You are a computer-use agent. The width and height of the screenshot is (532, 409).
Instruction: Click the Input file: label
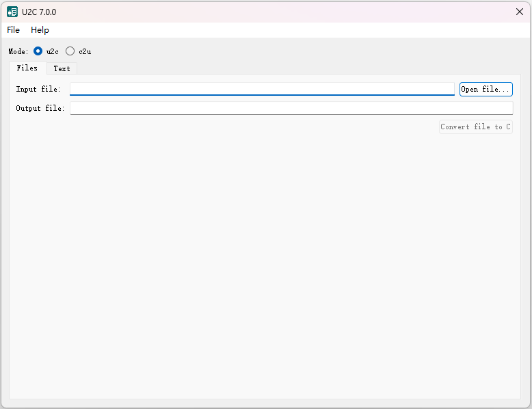click(38, 90)
